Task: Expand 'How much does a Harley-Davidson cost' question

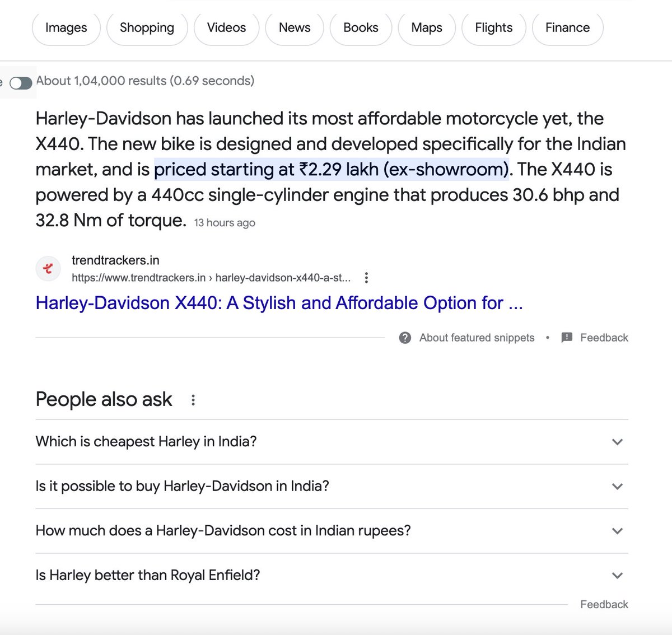Action: point(332,531)
